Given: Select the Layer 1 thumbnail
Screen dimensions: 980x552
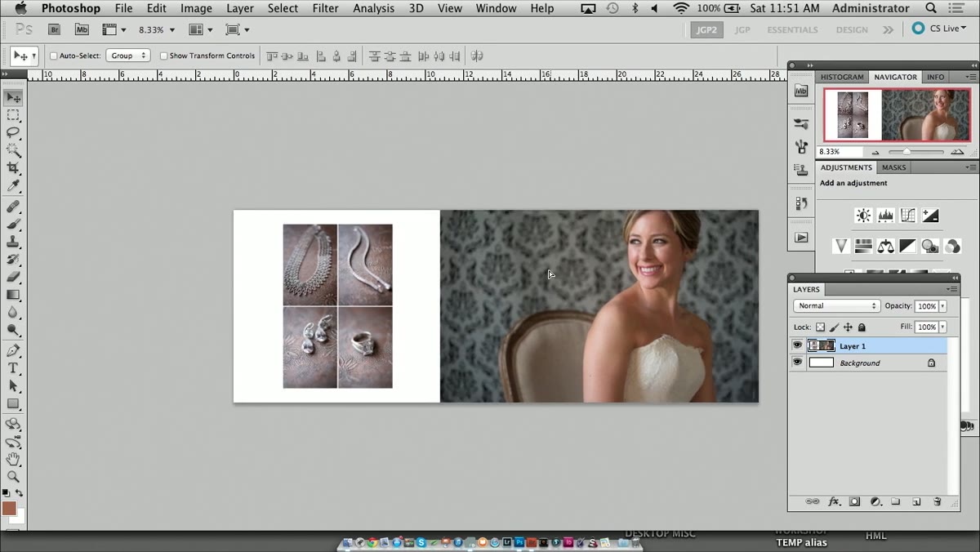Looking at the screenshot, I should 822,345.
